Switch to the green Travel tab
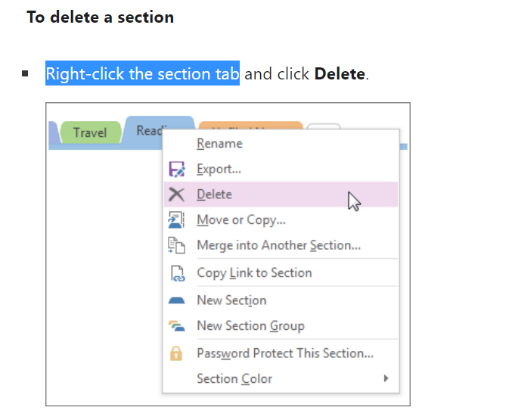Viewport: 515px width, 420px height. tap(89, 132)
